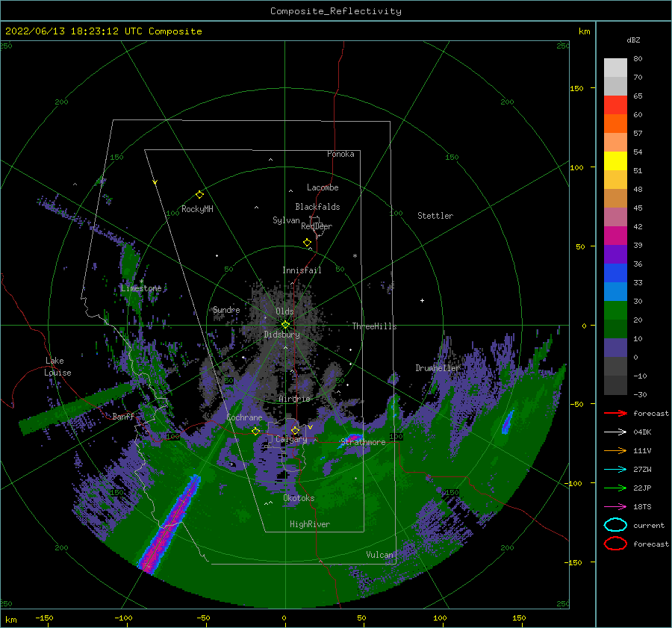Click yellow diamond marker above RockyMH
Image resolution: width=672 pixels, height=628 pixels.
199,195
